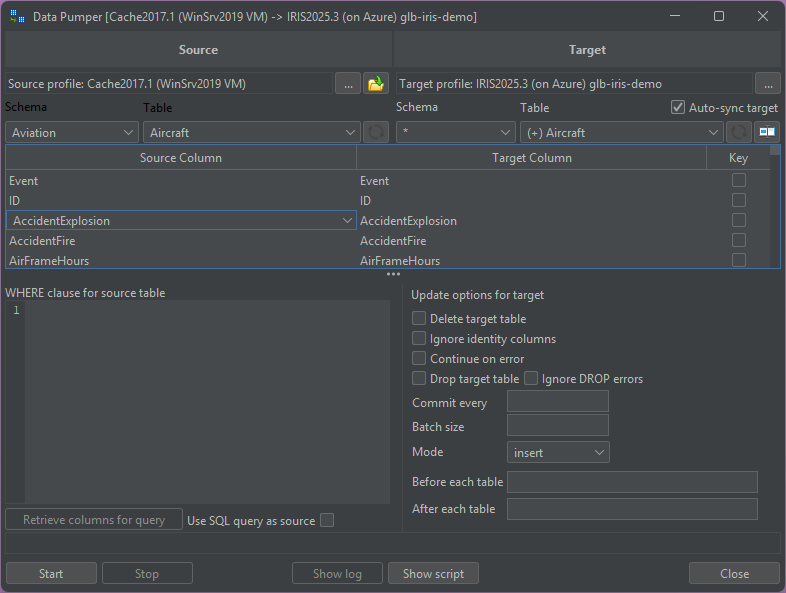Click the Source profile text field
Image resolution: width=786 pixels, height=593 pixels.
click(169, 83)
